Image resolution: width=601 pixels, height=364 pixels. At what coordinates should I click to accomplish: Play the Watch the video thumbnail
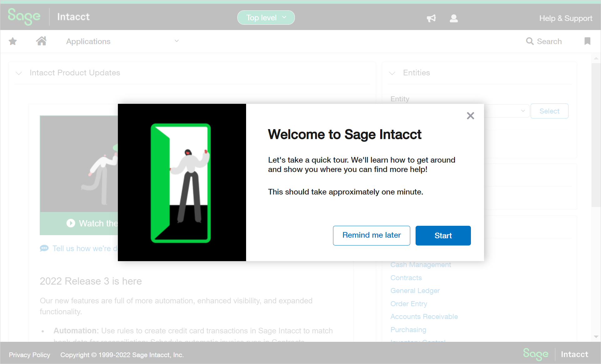click(71, 223)
